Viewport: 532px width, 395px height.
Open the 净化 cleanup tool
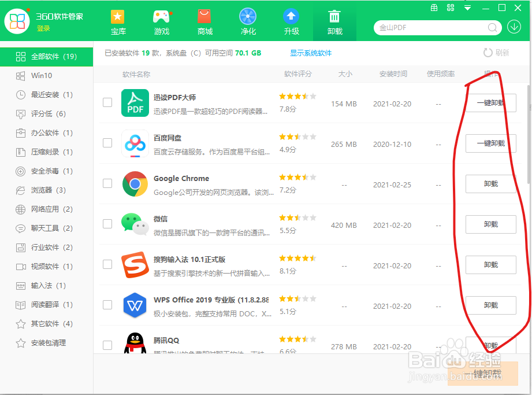248,21
